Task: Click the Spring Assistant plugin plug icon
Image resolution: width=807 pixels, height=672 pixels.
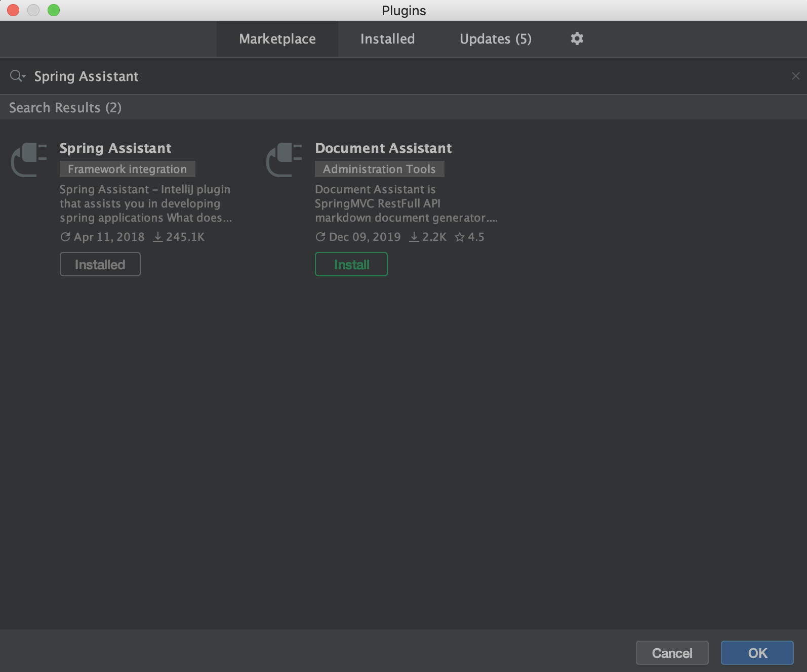Action: pos(29,159)
